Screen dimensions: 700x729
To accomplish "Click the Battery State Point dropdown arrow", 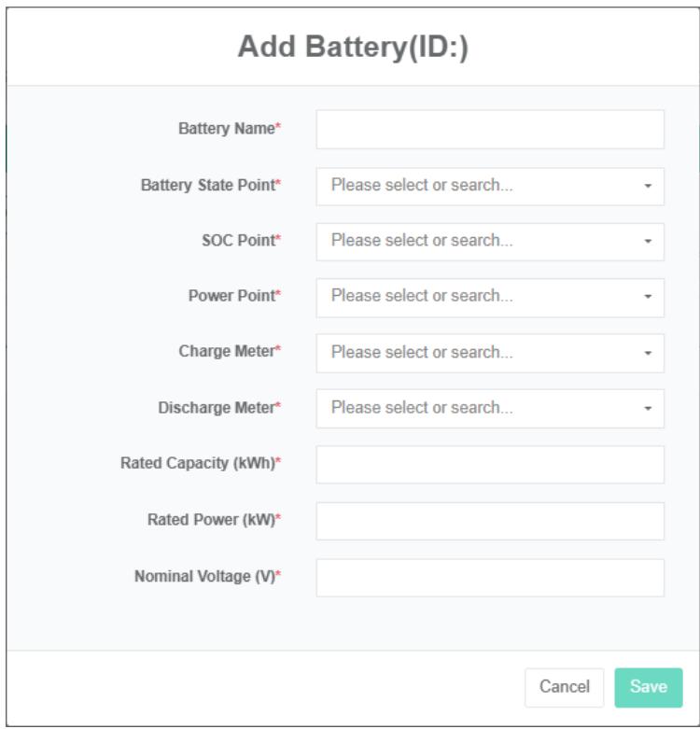I will coord(648,186).
